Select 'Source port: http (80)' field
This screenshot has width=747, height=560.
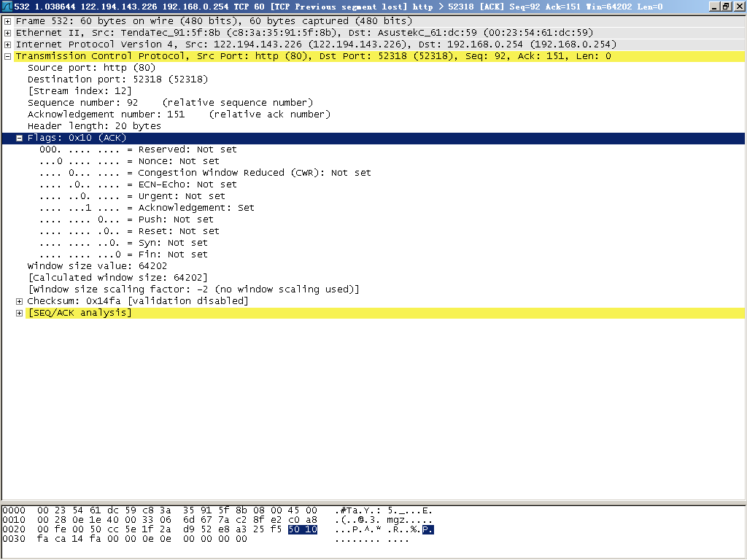tap(91, 68)
